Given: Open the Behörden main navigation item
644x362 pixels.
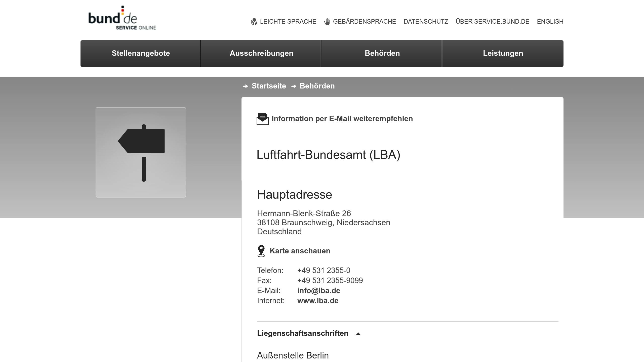Looking at the screenshot, I should [382, 53].
